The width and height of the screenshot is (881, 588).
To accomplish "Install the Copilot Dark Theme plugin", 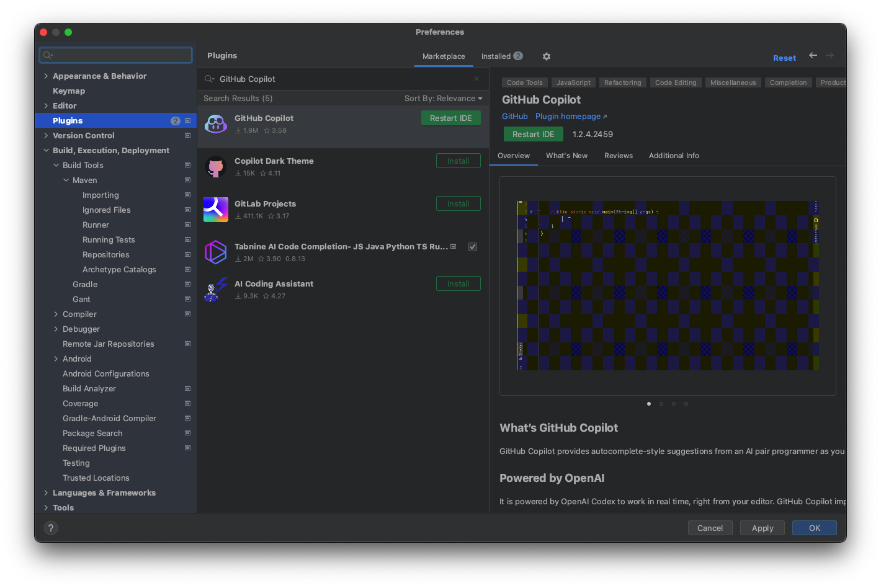I will pos(458,161).
